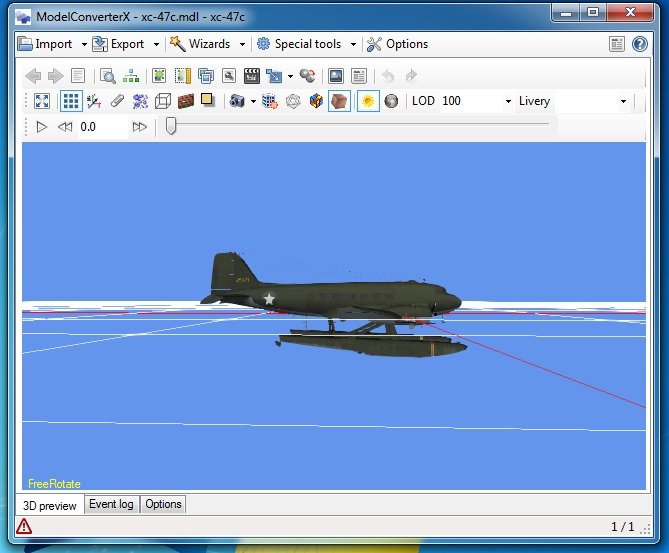Click the red warning triangle in status bar

click(x=24, y=526)
